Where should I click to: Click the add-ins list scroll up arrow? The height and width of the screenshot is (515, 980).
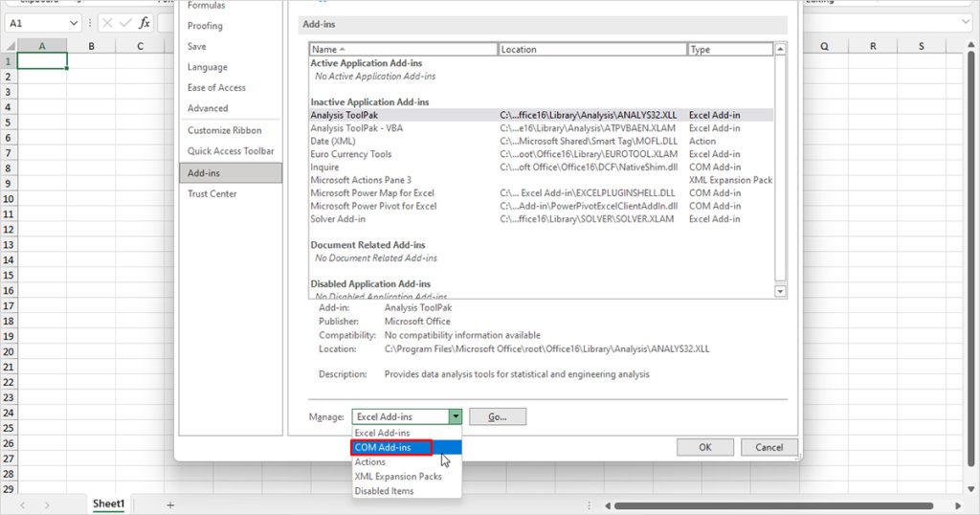(x=780, y=49)
